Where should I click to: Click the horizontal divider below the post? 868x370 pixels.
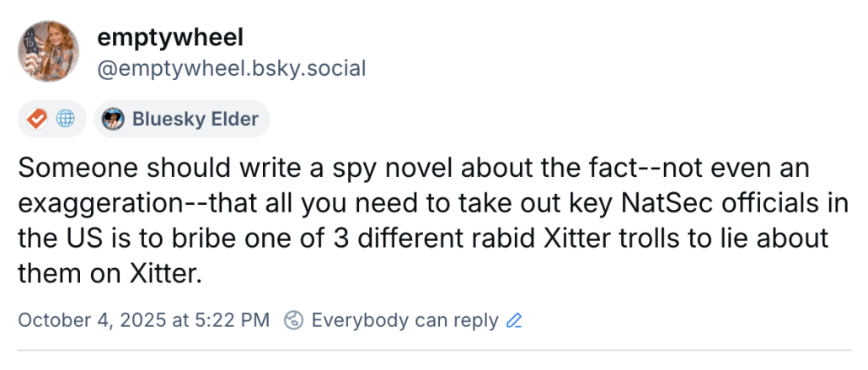click(x=434, y=350)
